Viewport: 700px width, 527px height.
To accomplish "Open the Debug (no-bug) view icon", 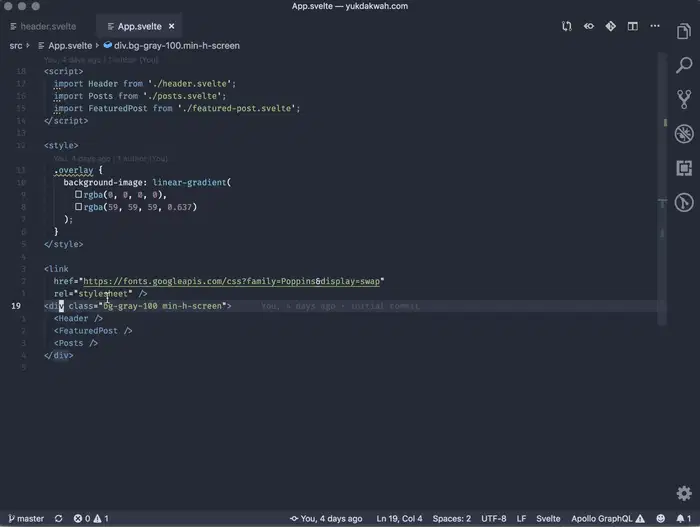I will pos(683,134).
